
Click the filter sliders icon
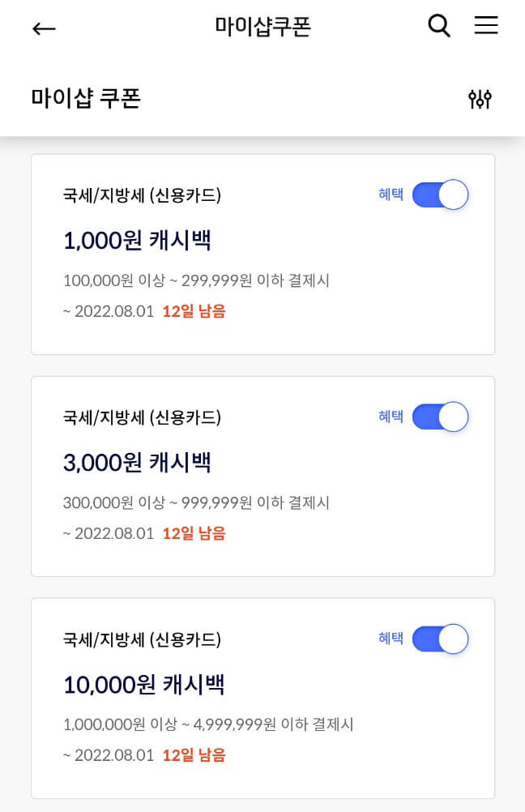pos(480,99)
